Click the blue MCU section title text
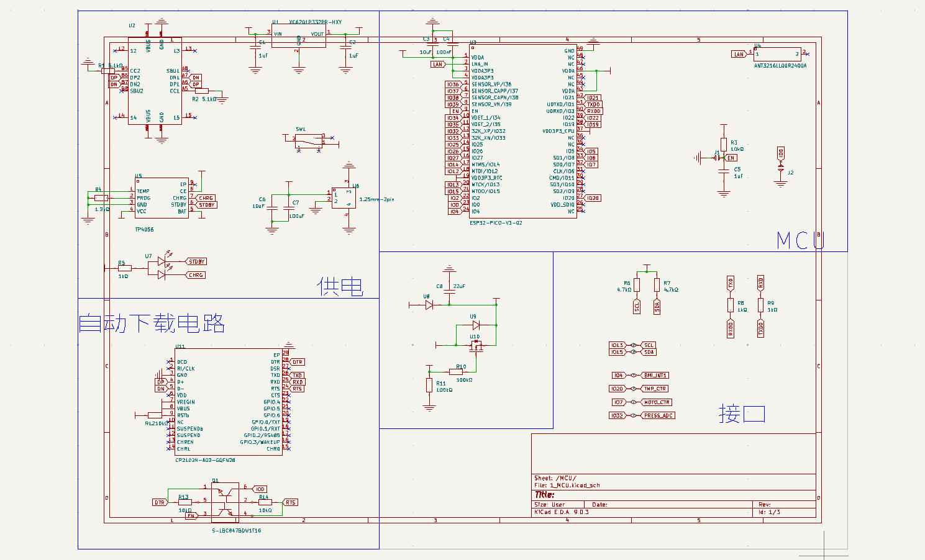 coord(800,240)
